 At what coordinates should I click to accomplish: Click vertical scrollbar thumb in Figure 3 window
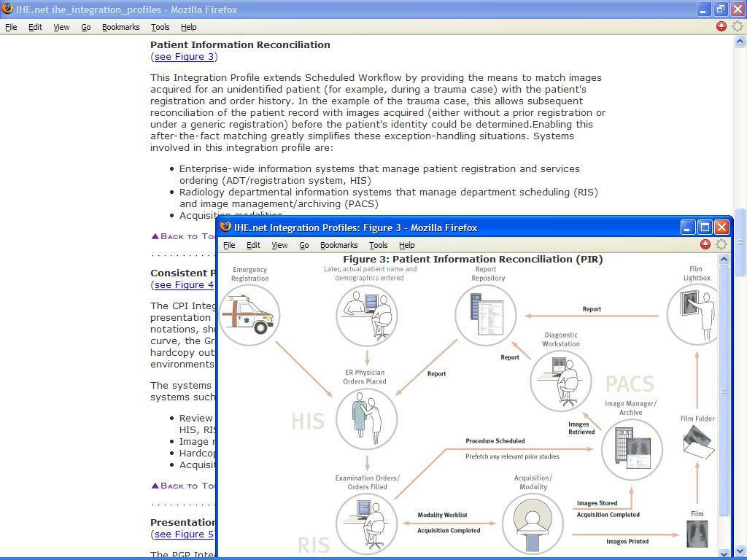724,391
